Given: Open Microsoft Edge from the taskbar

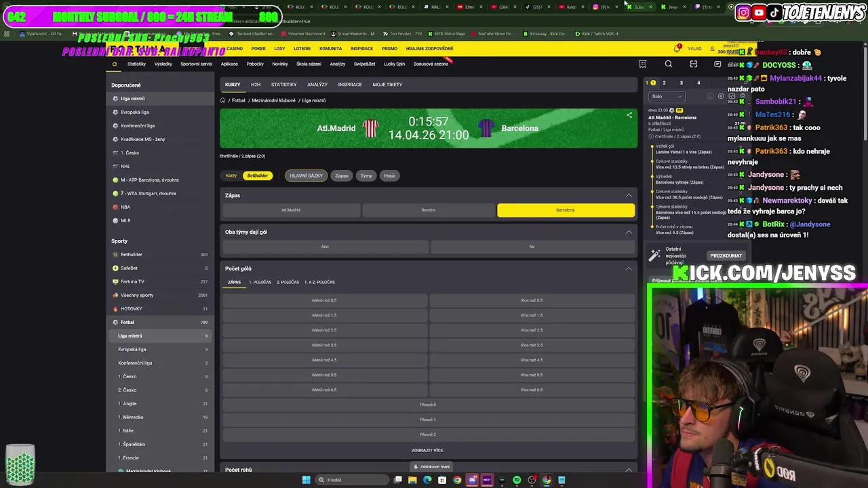Looking at the screenshot, I should point(427,480).
